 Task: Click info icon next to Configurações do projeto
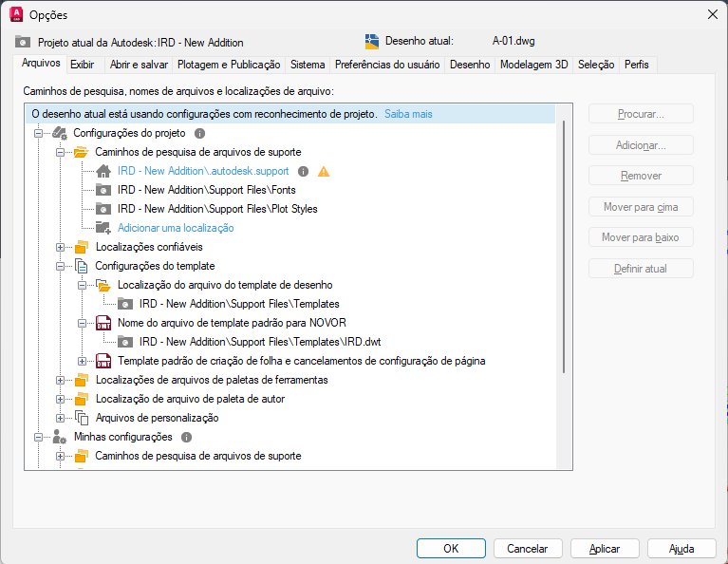[199, 134]
